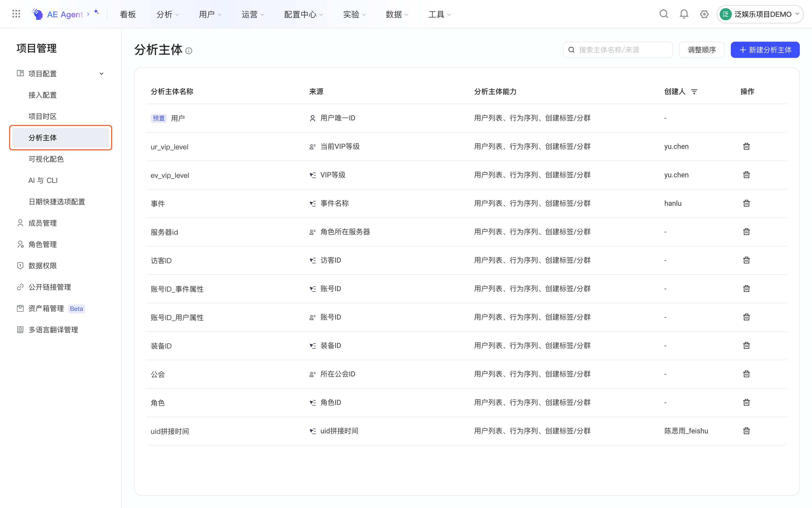
Task: Delete the uid拼接时间 row
Action: tap(746, 431)
